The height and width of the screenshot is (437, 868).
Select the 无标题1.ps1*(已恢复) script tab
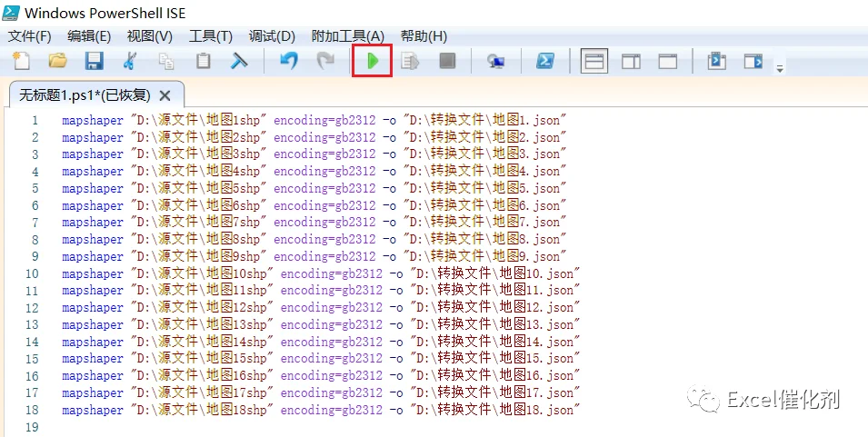(85, 95)
